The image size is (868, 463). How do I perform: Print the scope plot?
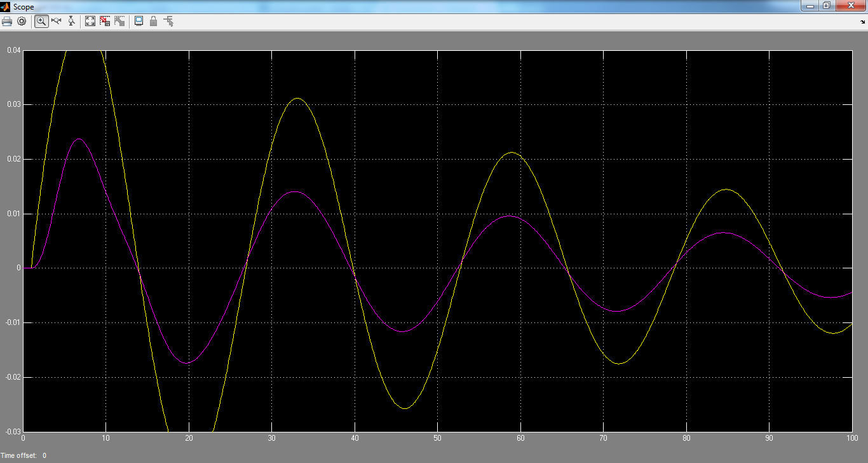point(7,21)
